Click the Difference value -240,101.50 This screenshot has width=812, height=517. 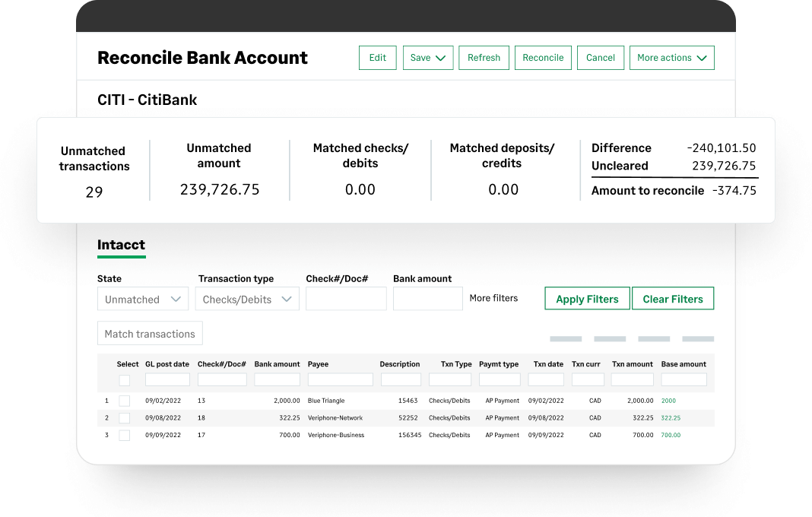pos(722,148)
